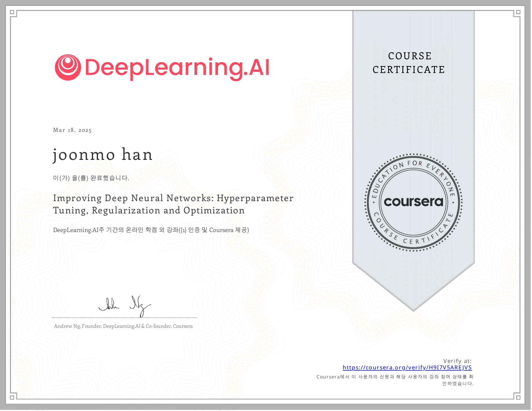The width and height of the screenshot is (532, 411).
Task: Select the date text 'Mar 18, 2025'
Action: [72, 130]
